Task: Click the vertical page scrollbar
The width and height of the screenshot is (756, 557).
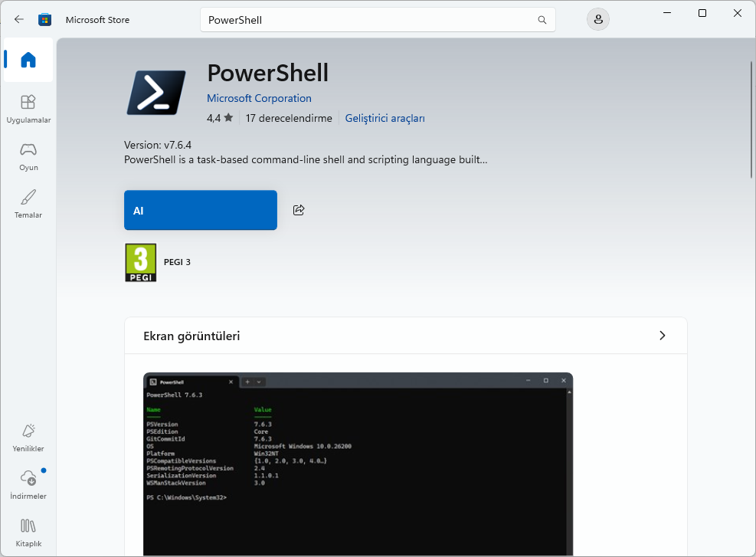Action: [x=751, y=120]
